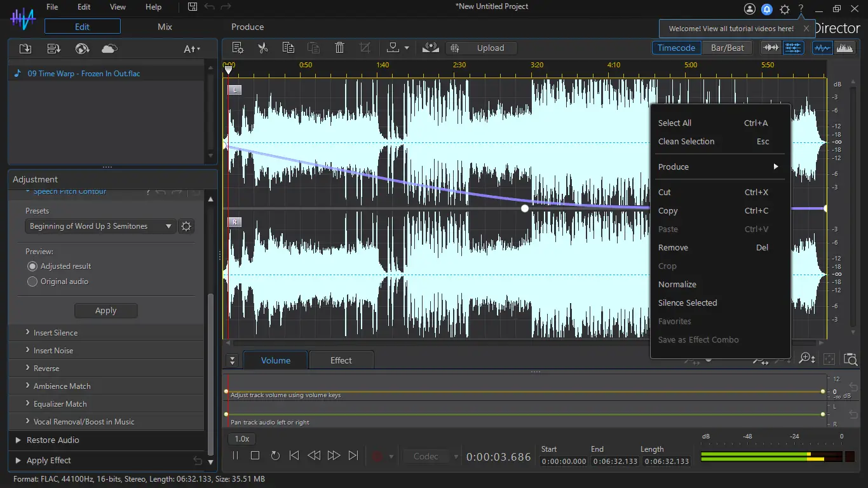Click the scissors cut icon in toolbar
The width and height of the screenshot is (868, 488).
tap(262, 48)
